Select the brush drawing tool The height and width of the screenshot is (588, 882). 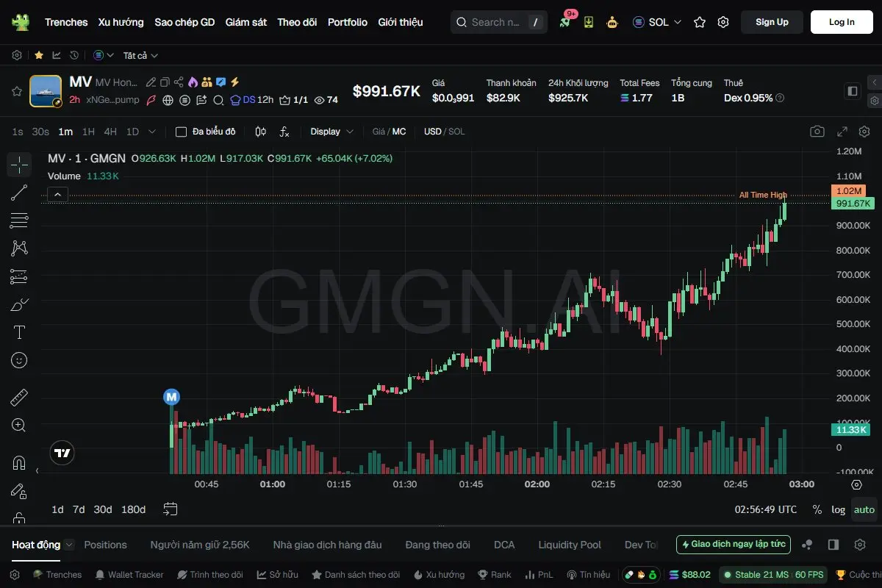(19, 304)
